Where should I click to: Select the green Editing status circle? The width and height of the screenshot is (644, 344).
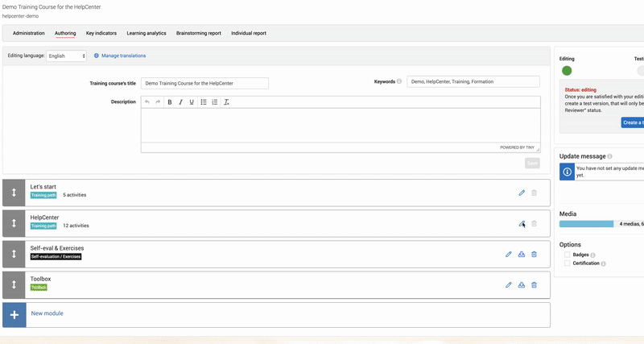pos(567,71)
